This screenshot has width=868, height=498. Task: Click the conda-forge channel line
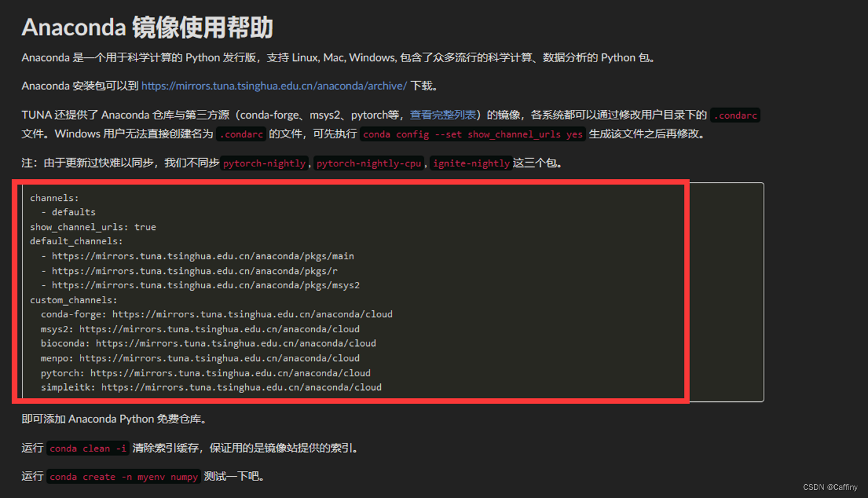pyautogui.click(x=217, y=315)
